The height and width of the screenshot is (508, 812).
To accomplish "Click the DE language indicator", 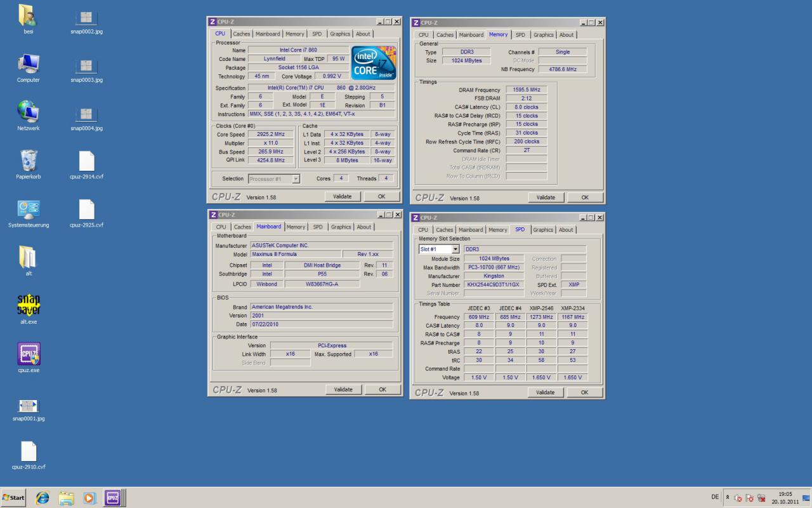I will coord(715,498).
